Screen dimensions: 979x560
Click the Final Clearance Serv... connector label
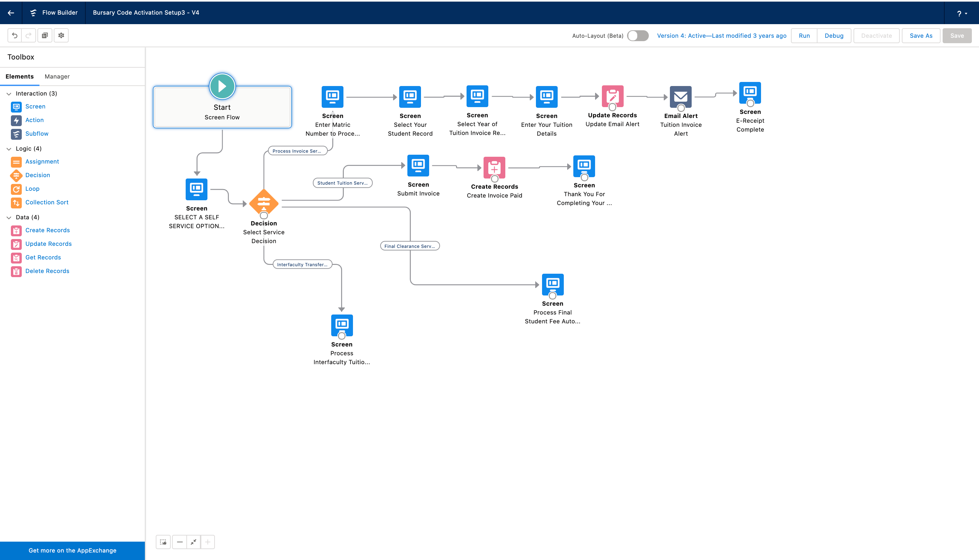409,246
